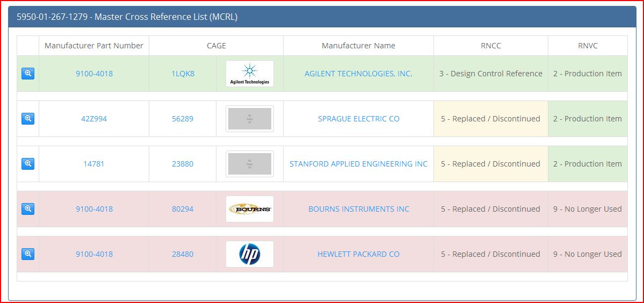Click the RNCC column header
Screen dimensions: 644x303
[491, 46]
